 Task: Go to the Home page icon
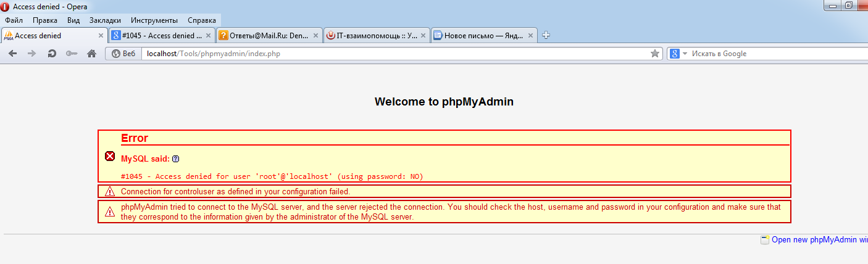click(x=91, y=54)
